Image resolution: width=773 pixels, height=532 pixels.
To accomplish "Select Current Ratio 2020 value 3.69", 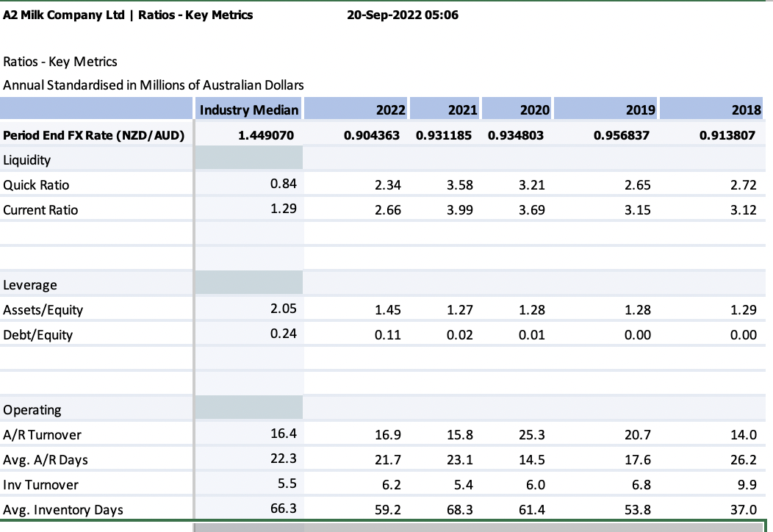I will tap(532, 210).
